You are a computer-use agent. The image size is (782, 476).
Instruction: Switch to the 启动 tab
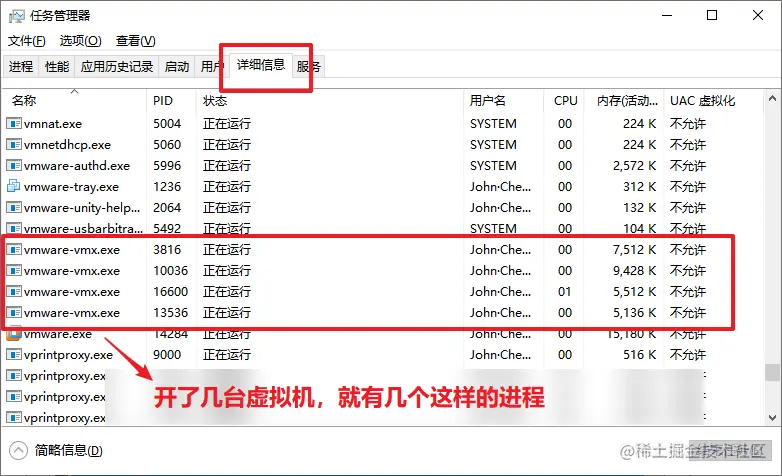click(x=177, y=66)
